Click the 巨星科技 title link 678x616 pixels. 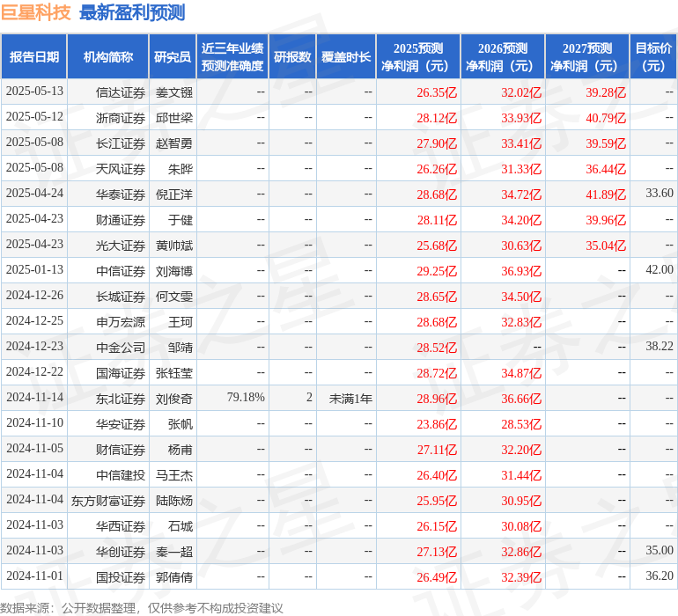(36, 12)
